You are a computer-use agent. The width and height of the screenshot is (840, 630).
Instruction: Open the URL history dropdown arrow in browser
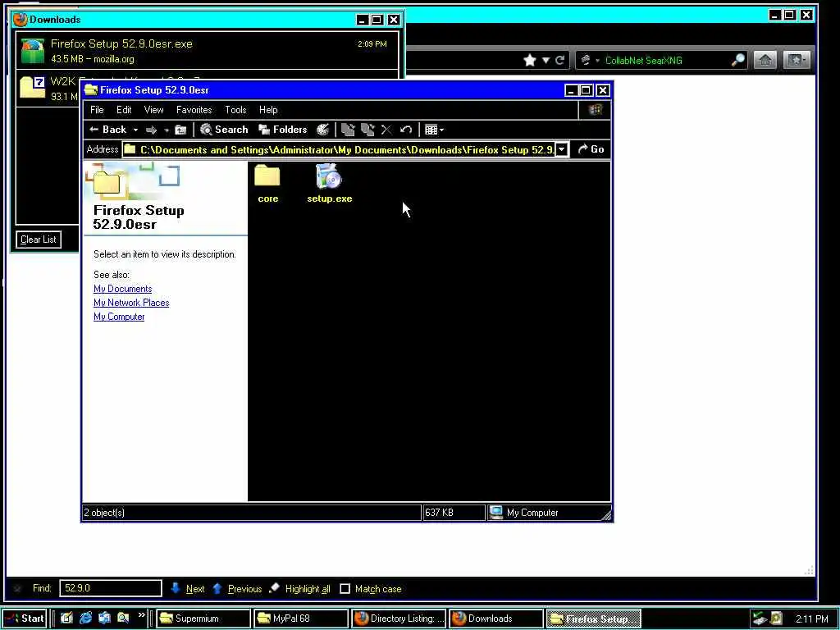(x=546, y=60)
